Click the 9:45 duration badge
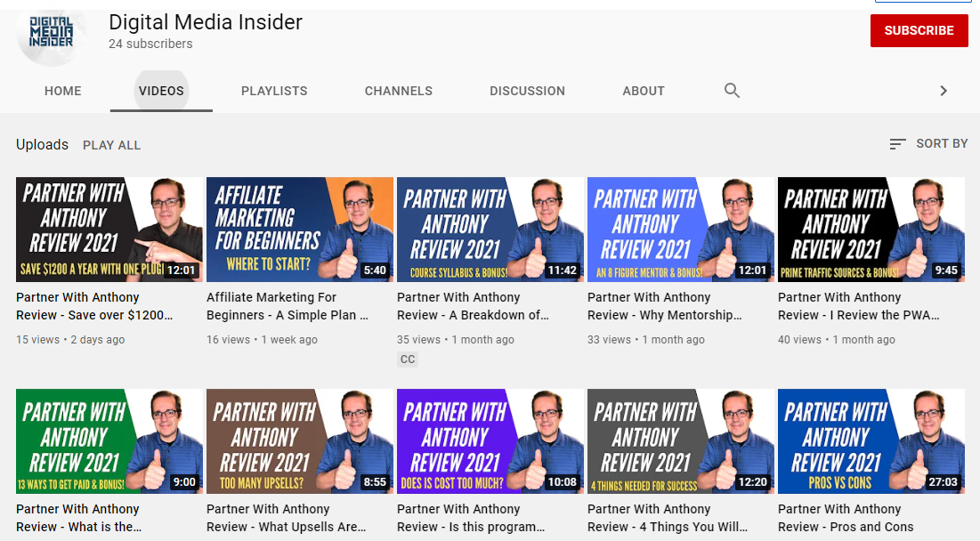 946,270
